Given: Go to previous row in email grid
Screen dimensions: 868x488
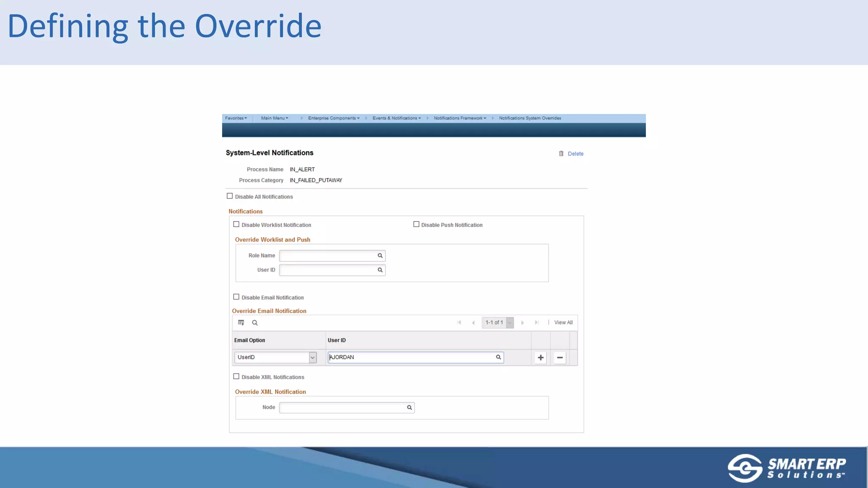Looking at the screenshot, I should [x=473, y=323].
